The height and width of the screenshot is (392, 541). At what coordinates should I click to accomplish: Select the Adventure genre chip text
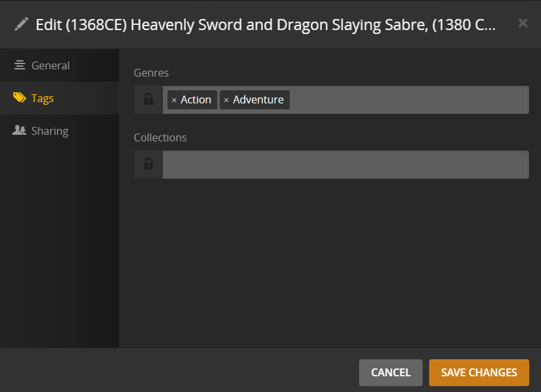click(258, 100)
